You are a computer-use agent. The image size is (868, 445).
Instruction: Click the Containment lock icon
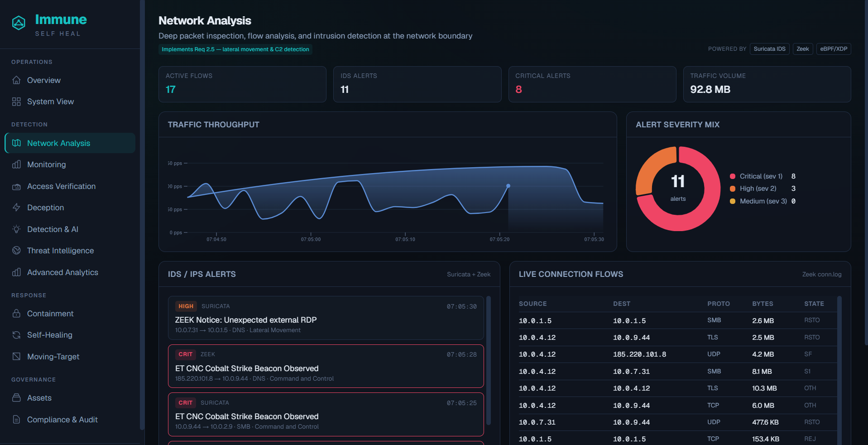tap(17, 314)
